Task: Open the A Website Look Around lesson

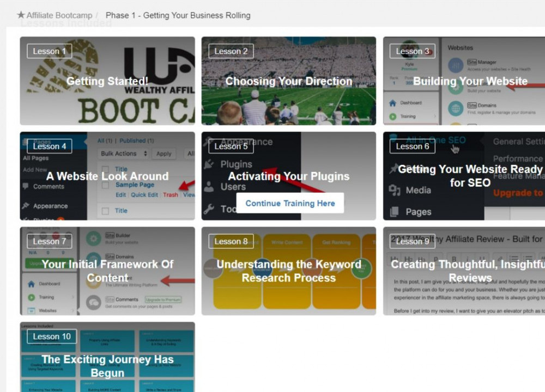Action: 107,176
